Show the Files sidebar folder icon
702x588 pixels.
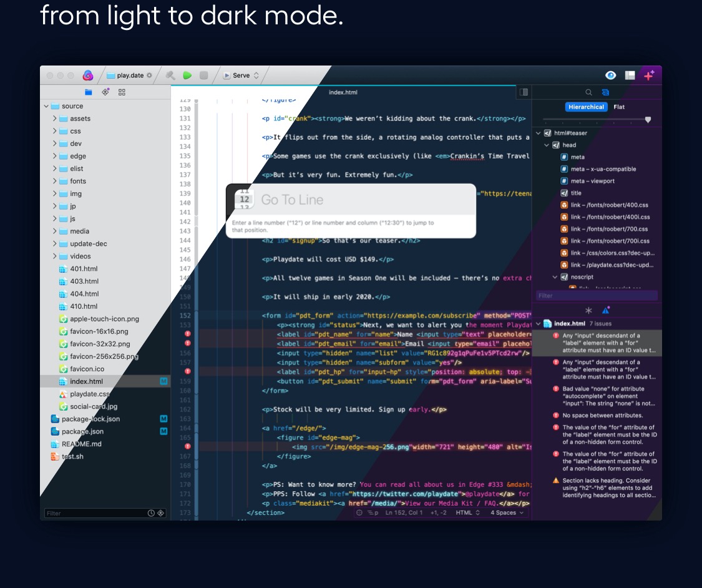point(88,92)
